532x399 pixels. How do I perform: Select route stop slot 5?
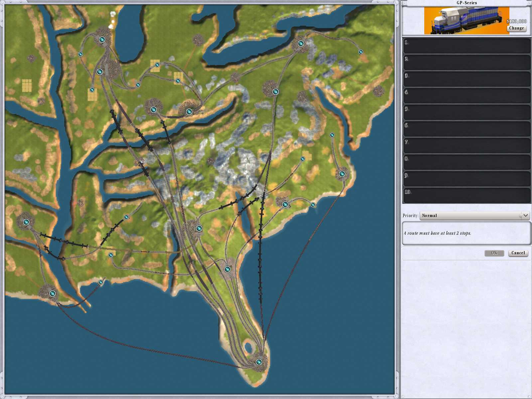click(467, 112)
